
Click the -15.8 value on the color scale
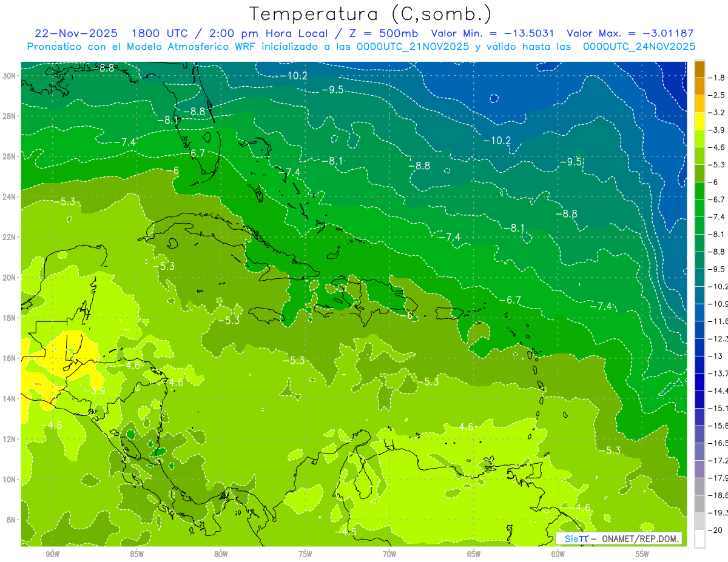(x=718, y=426)
